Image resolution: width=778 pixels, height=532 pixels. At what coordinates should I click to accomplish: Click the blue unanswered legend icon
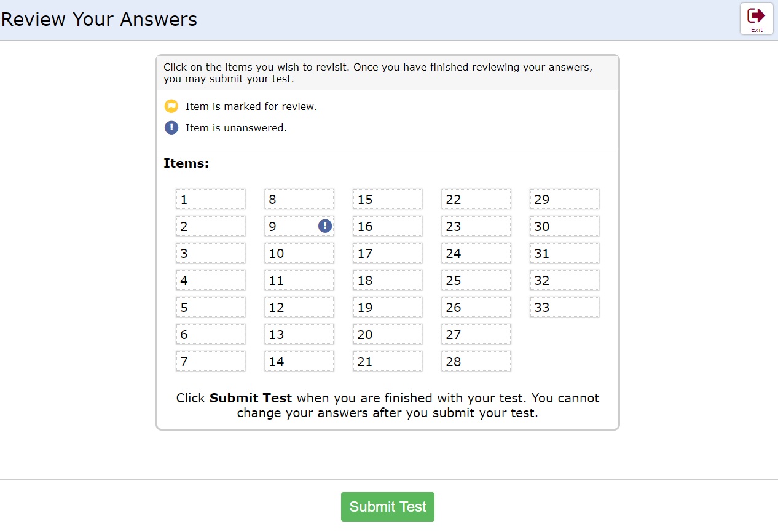point(171,128)
